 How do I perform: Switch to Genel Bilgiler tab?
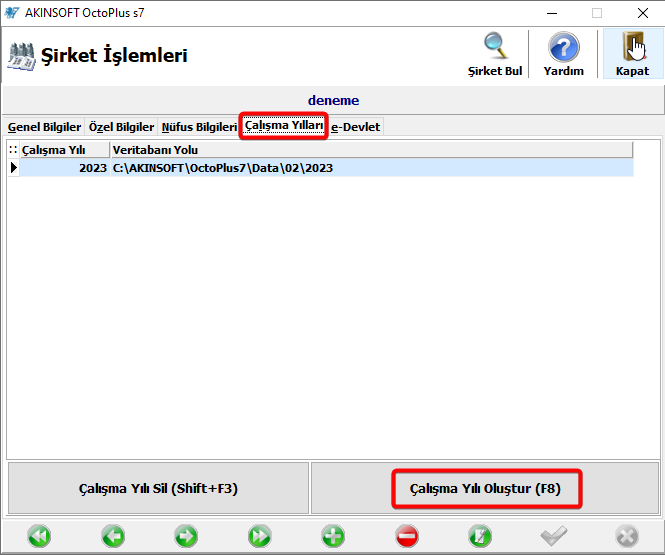click(x=44, y=127)
